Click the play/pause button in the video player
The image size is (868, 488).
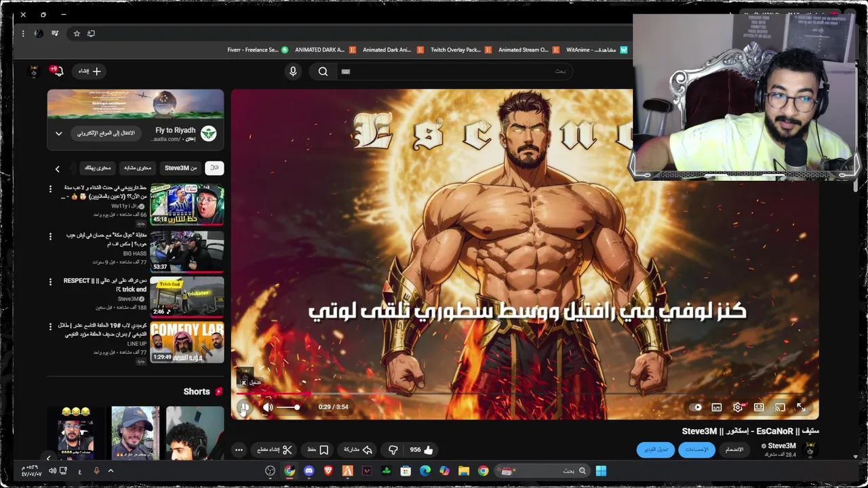point(244,407)
